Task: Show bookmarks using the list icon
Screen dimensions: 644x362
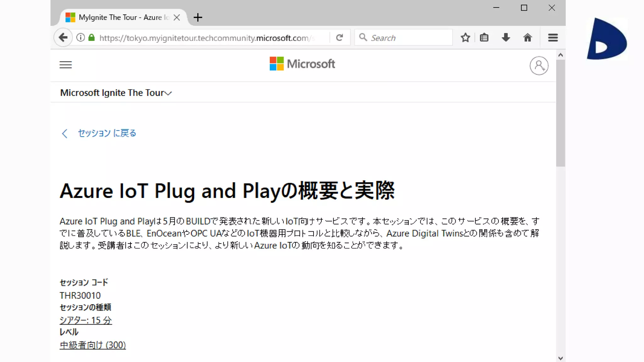Action: click(484, 38)
